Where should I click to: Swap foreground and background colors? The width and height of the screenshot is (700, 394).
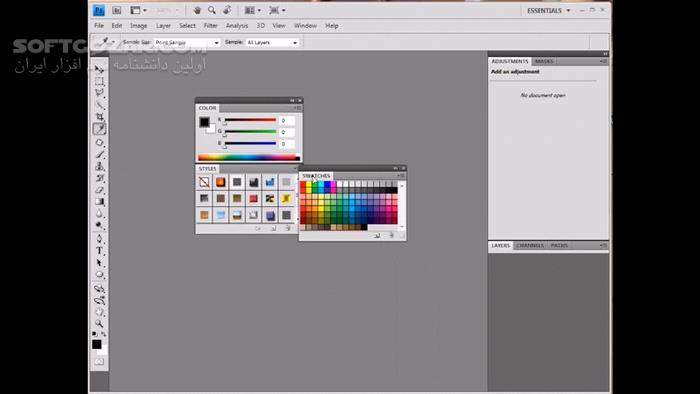point(104,334)
